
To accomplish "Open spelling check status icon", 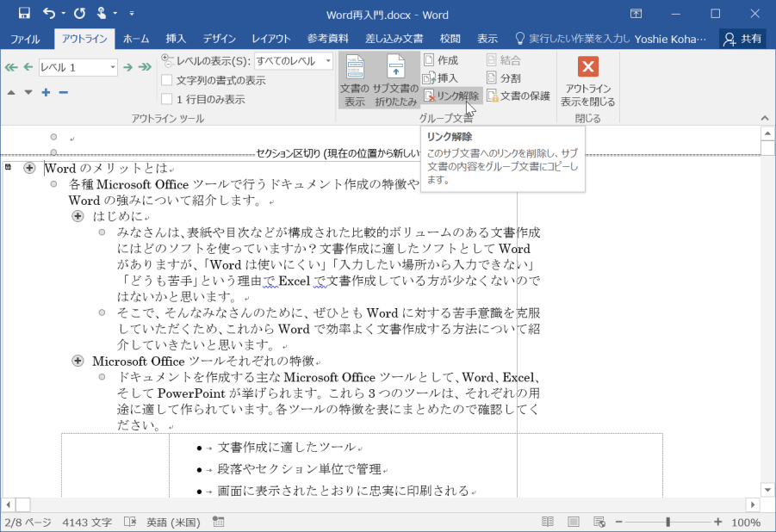I will [x=130, y=522].
